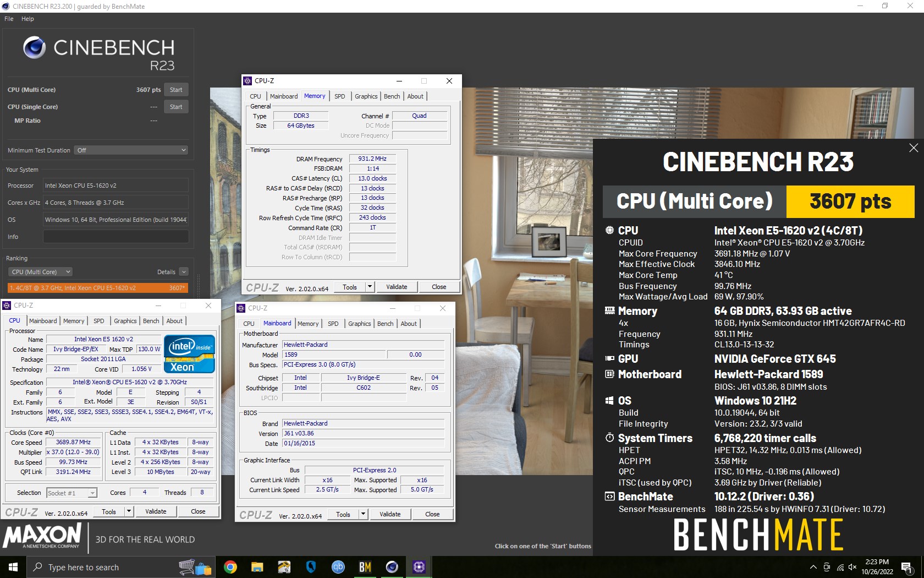
Task: Click BIOS Version J61 v03.86 field
Action: (363, 433)
